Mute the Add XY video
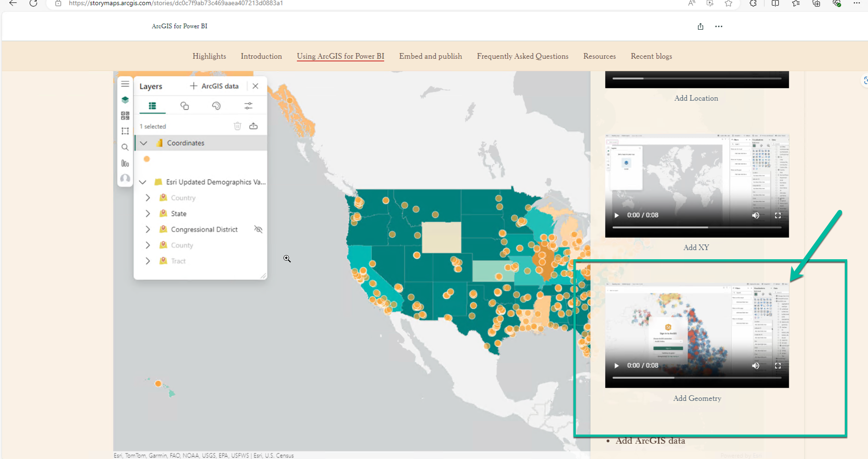Image resolution: width=868 pixels, height=459 pixels. point(755,215)
